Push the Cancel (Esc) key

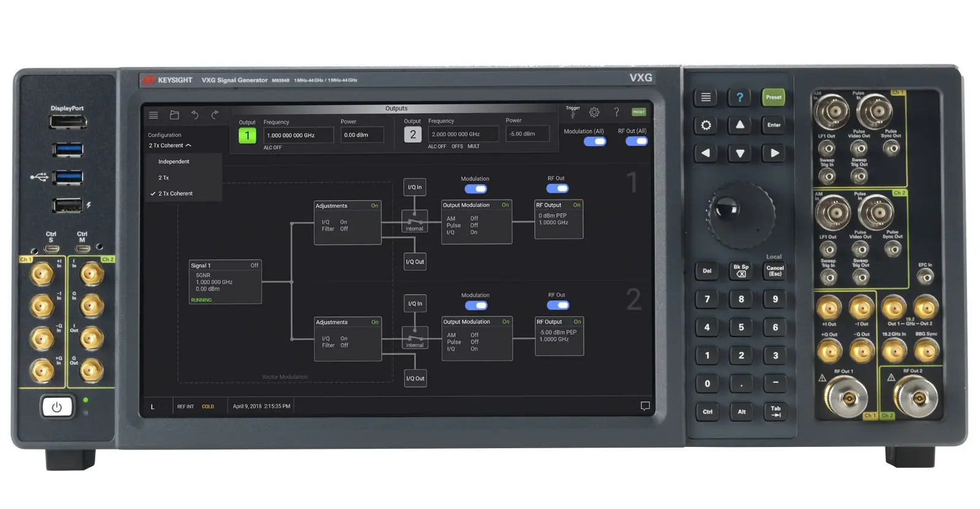[x=775, y=270]
